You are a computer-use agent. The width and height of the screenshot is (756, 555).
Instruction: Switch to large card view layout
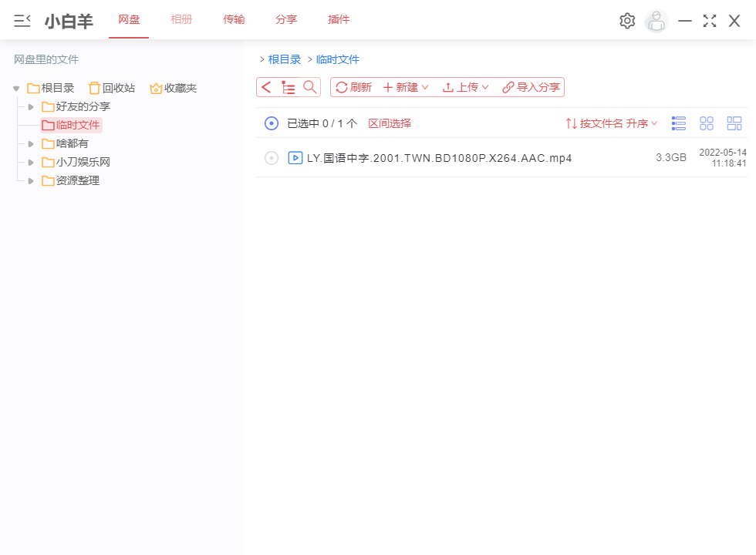point(734,123)
